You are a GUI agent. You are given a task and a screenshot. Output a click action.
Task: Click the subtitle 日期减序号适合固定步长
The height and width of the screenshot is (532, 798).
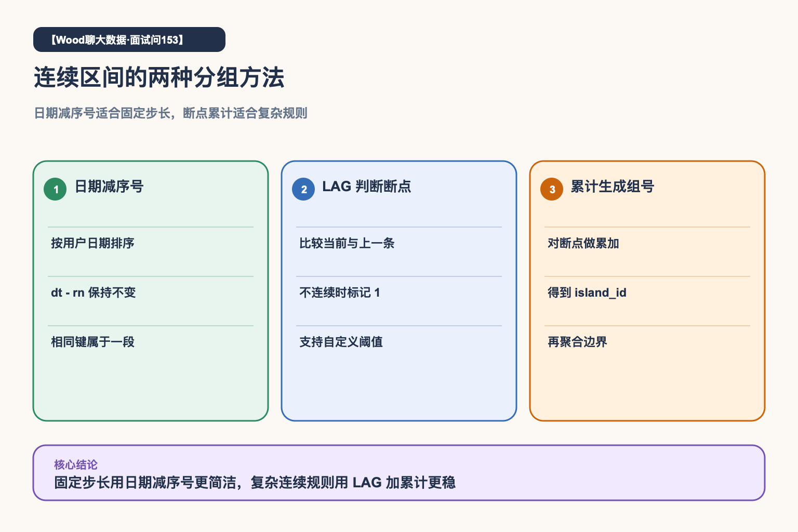pos(102,113)
